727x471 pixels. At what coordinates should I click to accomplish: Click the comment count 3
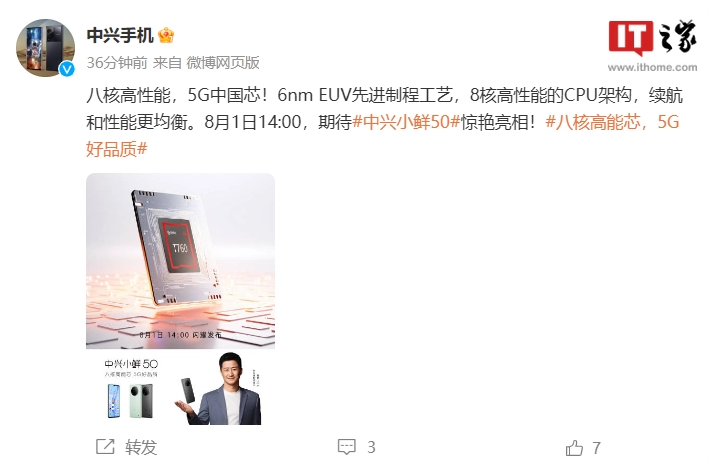[x=371, y=447]
